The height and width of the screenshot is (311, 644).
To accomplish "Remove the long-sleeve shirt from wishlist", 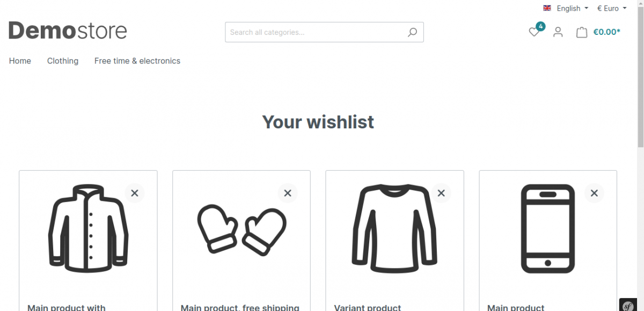I will click(x=441, y=193).
